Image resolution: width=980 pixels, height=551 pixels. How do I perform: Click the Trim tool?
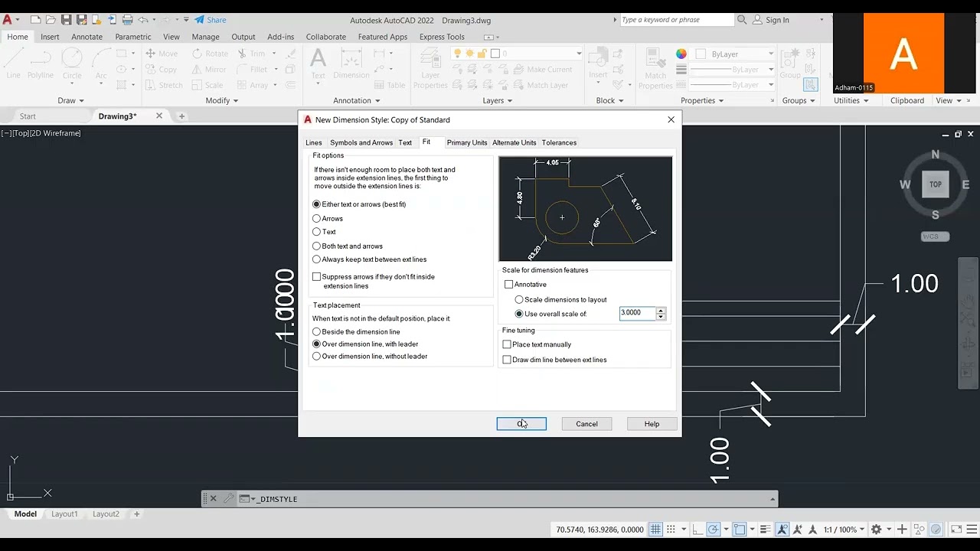tap(251, 54)
